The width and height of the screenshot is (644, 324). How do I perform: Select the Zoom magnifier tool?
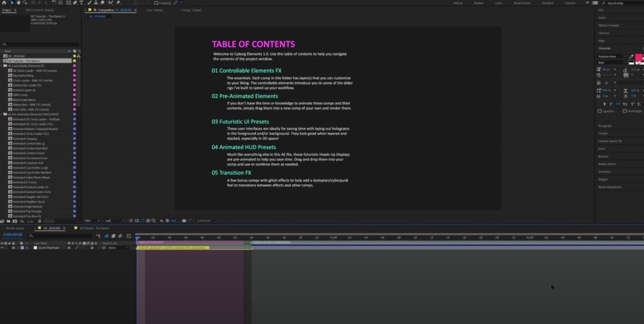pos(25,3)
